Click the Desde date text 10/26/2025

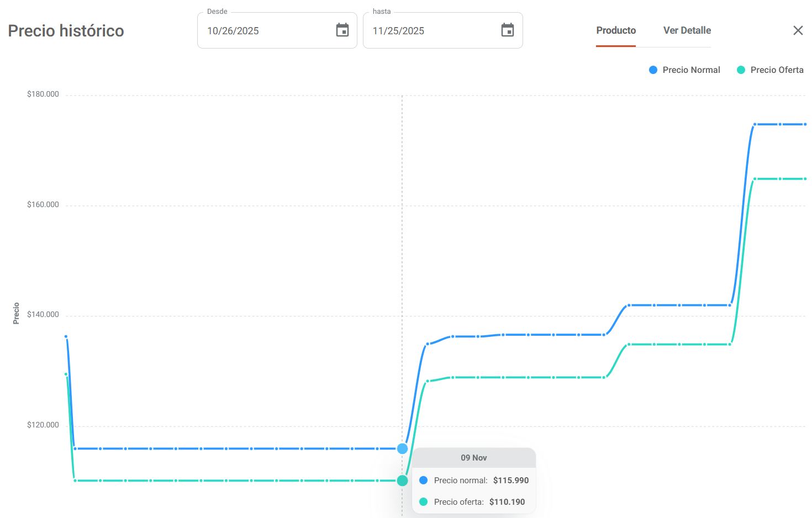click(x=233, y=31)
